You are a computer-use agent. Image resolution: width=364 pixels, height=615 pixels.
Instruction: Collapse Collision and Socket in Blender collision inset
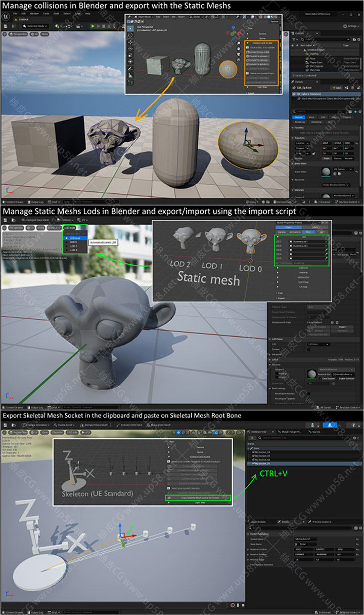pos(248,44)
